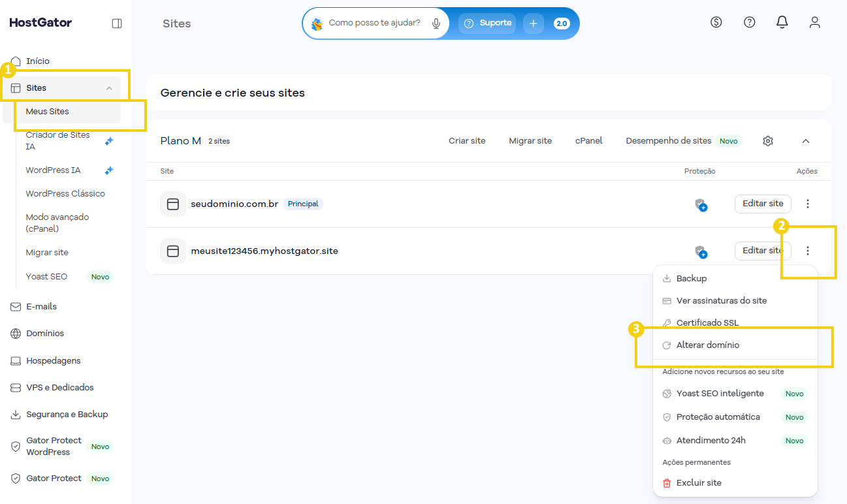Click the plus button in top bar
Viewport: 847px width, 504px height.
(533, 24)
